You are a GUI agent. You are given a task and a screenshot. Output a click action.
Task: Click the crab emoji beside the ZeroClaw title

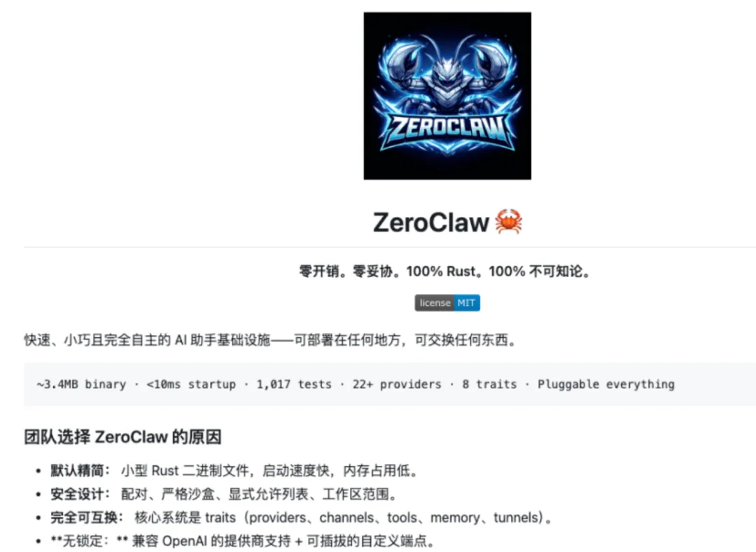(x=509, y=222)
